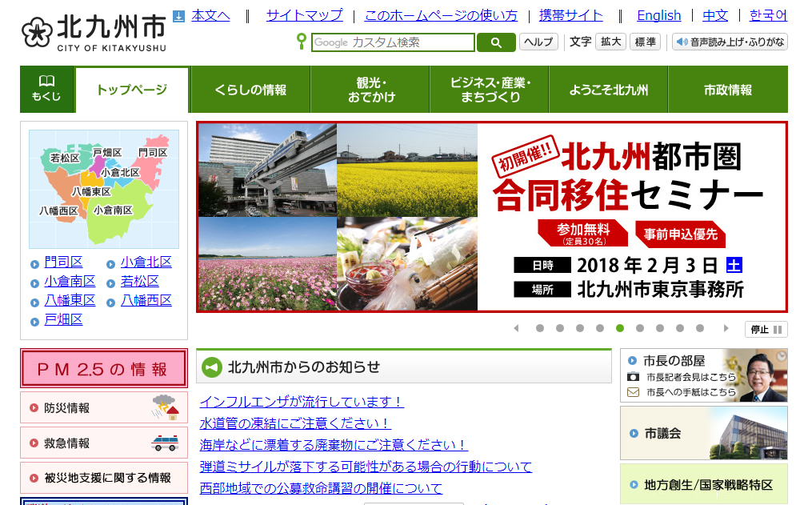Go to previous slide with left arrow
The image size is (812, 505).
coord(516,328)
